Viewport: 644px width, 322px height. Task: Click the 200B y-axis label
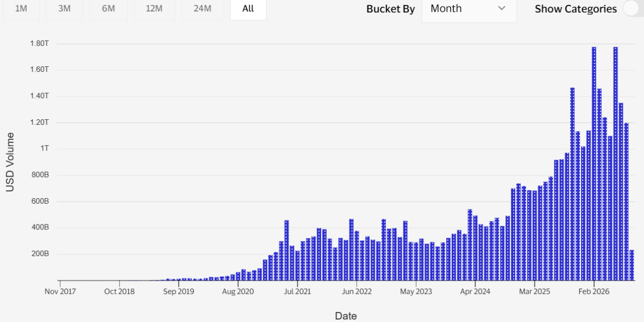point(39,254)
